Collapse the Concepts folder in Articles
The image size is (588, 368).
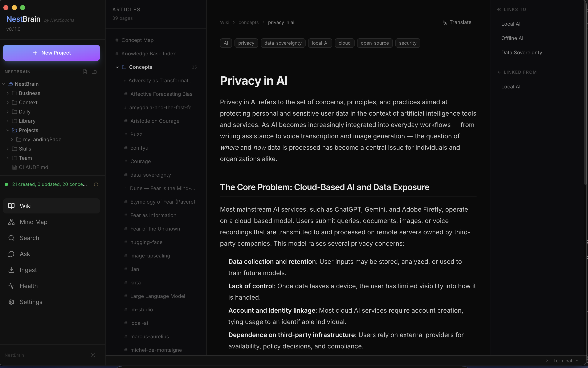117,67
